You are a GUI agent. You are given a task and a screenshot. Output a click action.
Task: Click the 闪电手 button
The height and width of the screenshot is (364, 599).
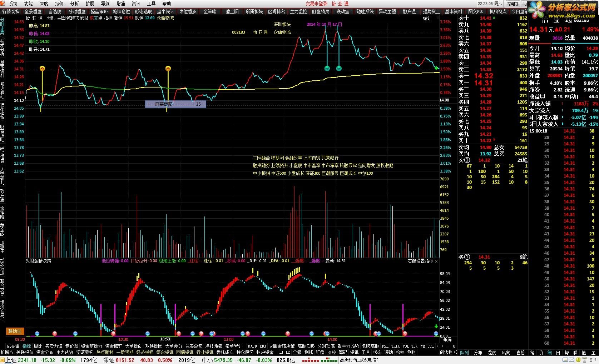[x=513, y=4]
